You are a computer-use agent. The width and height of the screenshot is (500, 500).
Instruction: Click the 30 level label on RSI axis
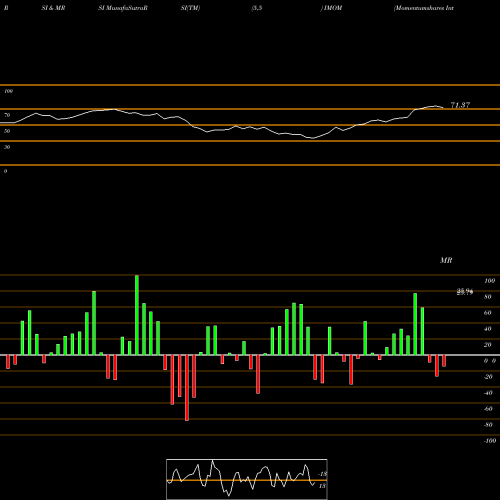(7, 147)
